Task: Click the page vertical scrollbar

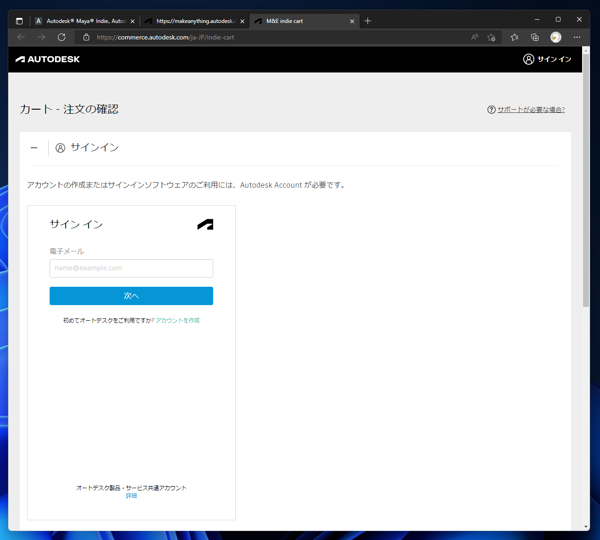Action: tap(585, 180)
